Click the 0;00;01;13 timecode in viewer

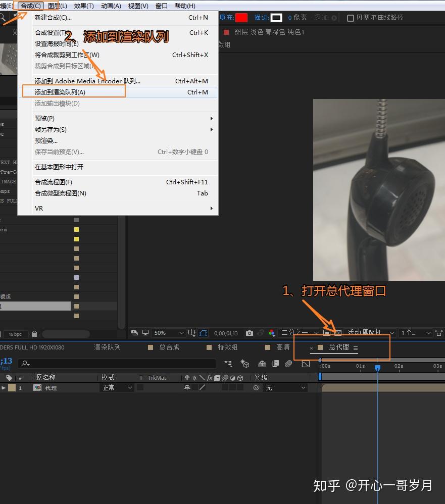pos(226,333)
